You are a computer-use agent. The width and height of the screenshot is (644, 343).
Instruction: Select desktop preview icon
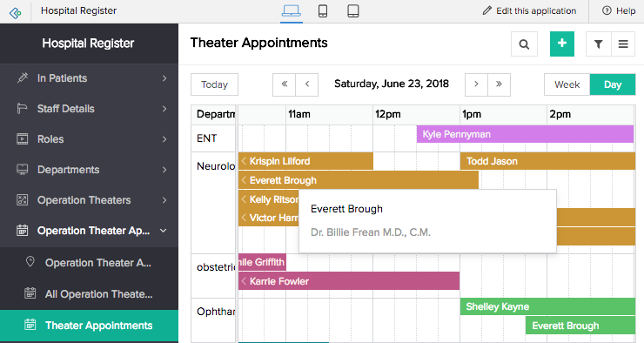[292, 11]
